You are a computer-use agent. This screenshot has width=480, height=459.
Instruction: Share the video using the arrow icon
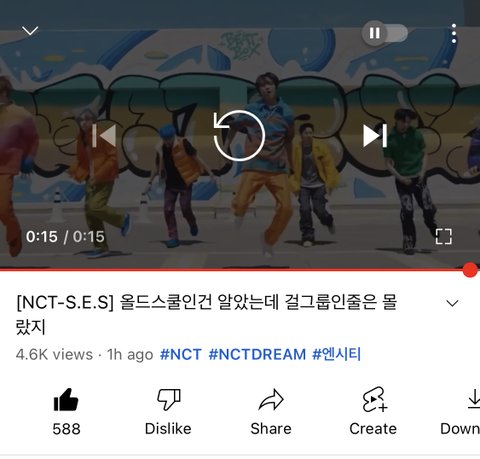coord(271,399)
